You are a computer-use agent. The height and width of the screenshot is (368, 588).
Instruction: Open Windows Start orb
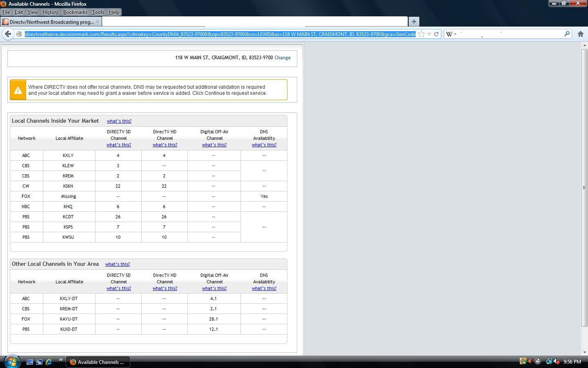click(x=12, y=361)
